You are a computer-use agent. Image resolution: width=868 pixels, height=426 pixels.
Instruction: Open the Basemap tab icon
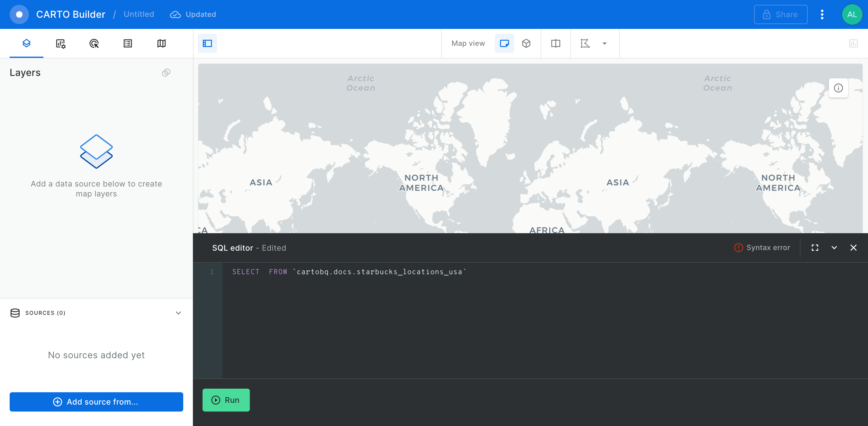pos(162,43)
